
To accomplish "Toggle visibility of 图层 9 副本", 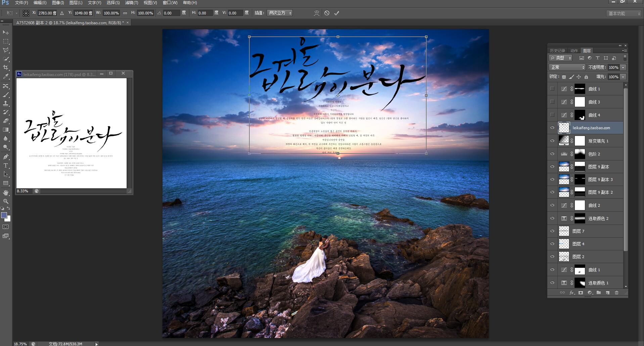I will click(553, 166).
